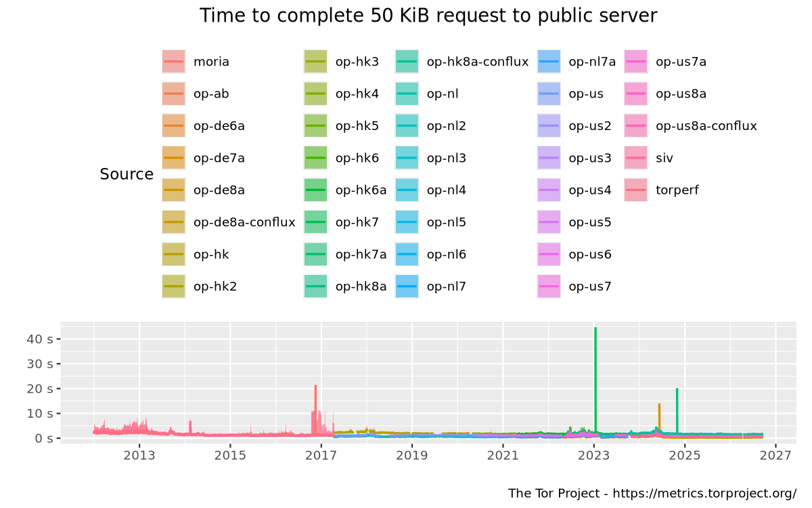
Task: Click the op-hk legend swatch
Action: pos(174,255)
